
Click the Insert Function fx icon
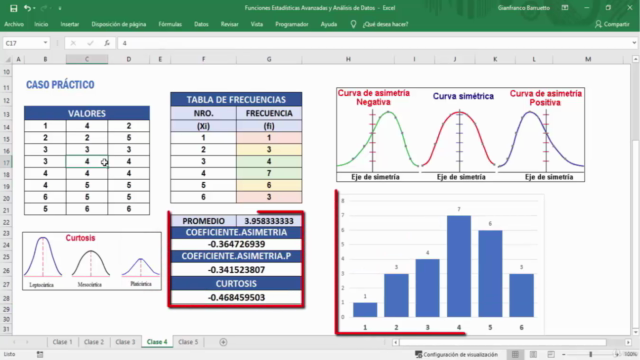click(x=107, y=43)
